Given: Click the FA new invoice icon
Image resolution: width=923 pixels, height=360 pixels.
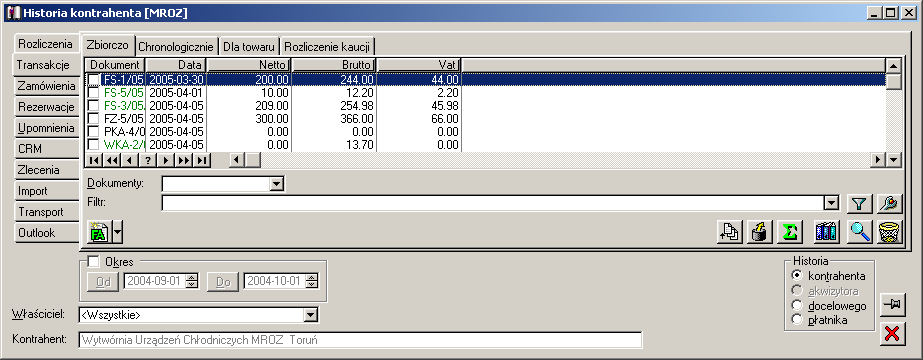Looking at the screenshot, I should point(98,232).
